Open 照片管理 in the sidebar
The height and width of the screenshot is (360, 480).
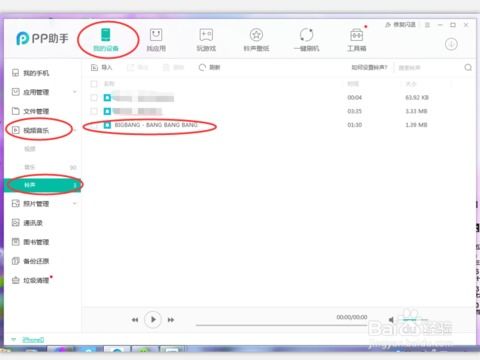(31, 203)
